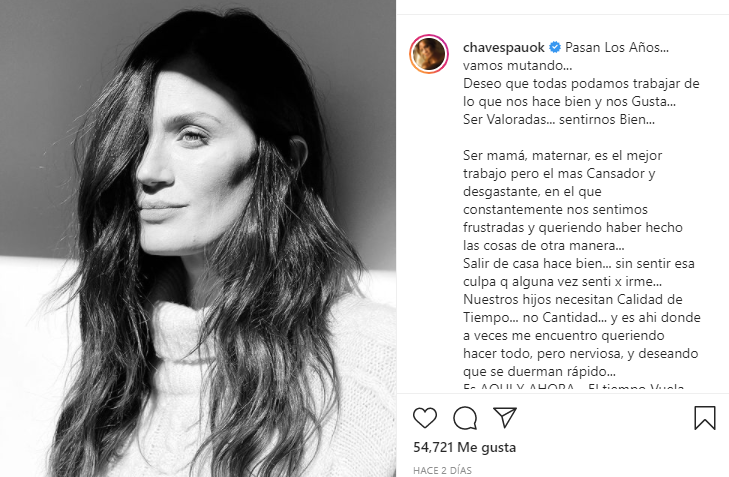The width and height of the screenshot is (729, 477).
Task: Select the black-and-white portrait photo
Action: 198,238
